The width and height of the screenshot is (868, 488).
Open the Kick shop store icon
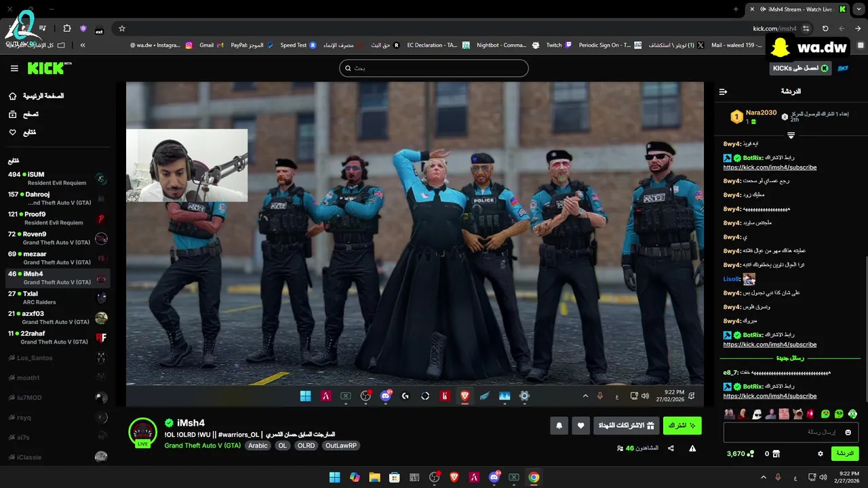[x=776, y=453]
